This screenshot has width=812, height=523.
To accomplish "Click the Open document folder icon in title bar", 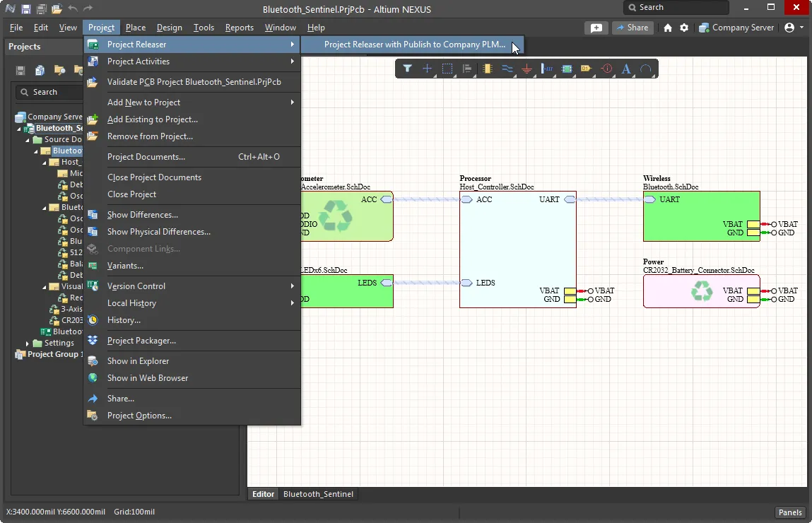I will pos(57,8).
